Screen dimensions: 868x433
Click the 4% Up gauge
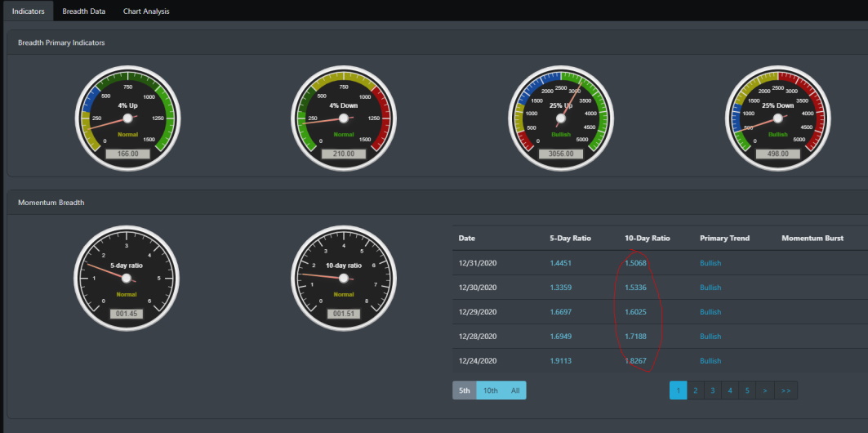(128, 118)
